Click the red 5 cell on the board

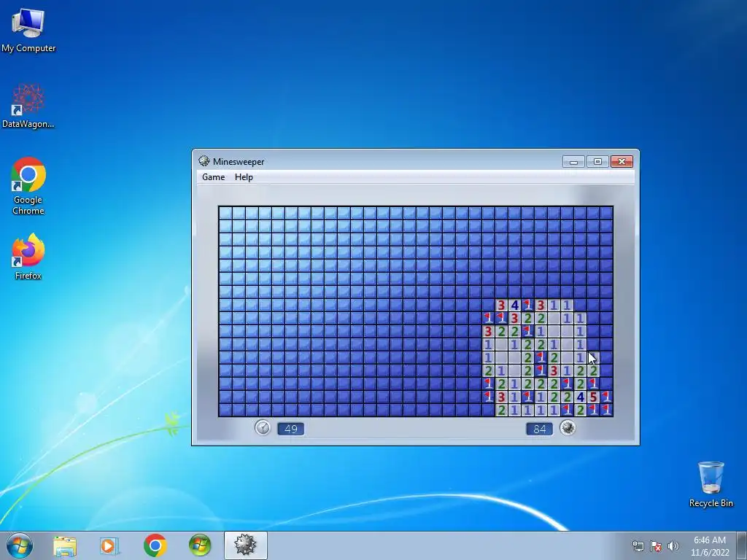pos(593,397)
